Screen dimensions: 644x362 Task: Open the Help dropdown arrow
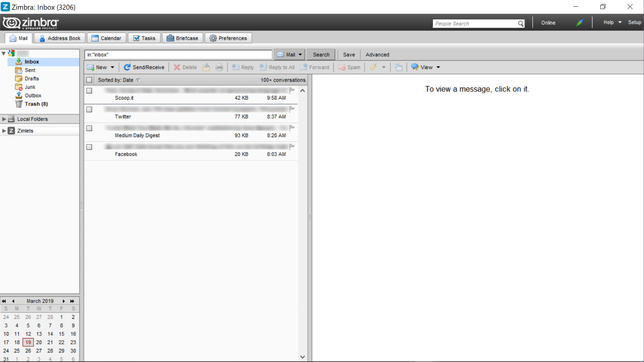click(620, 22)
